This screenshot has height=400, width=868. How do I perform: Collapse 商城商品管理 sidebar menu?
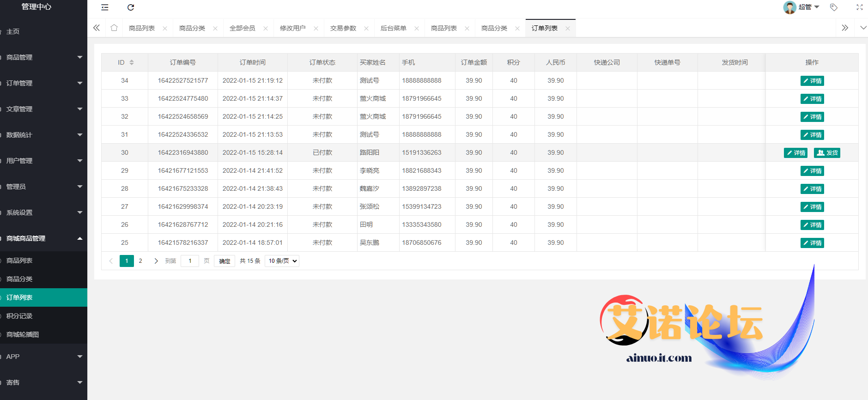[x=43, y=238]
